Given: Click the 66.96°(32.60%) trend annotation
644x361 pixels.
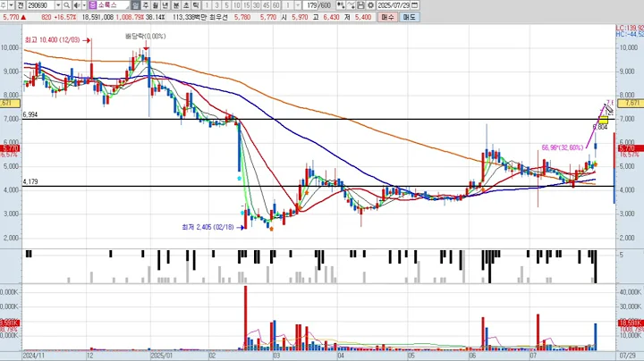Looking at the screenshot, I should coord(563,147).
